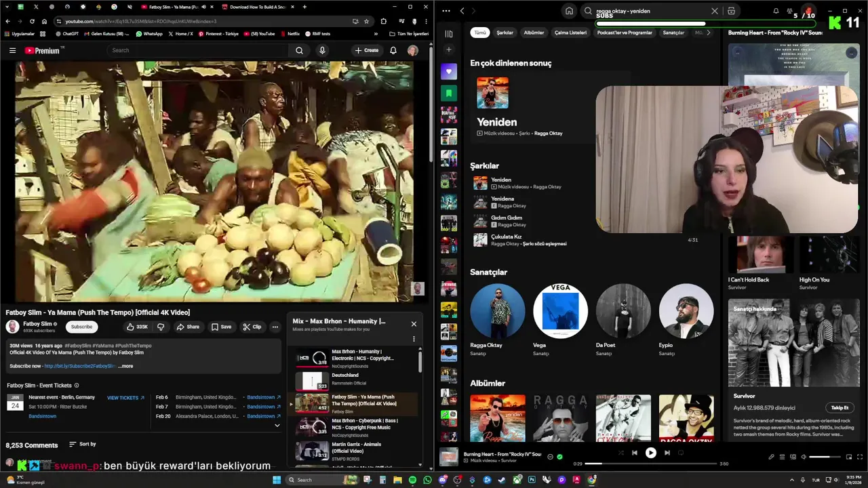The image size is (868, 488).
Task: Open Liked Songs in the Spotify sidebar
Action: 448,71
